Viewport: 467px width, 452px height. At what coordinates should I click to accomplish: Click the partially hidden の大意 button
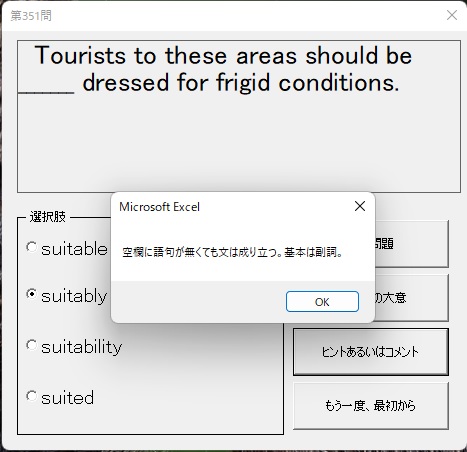[412, 298]
